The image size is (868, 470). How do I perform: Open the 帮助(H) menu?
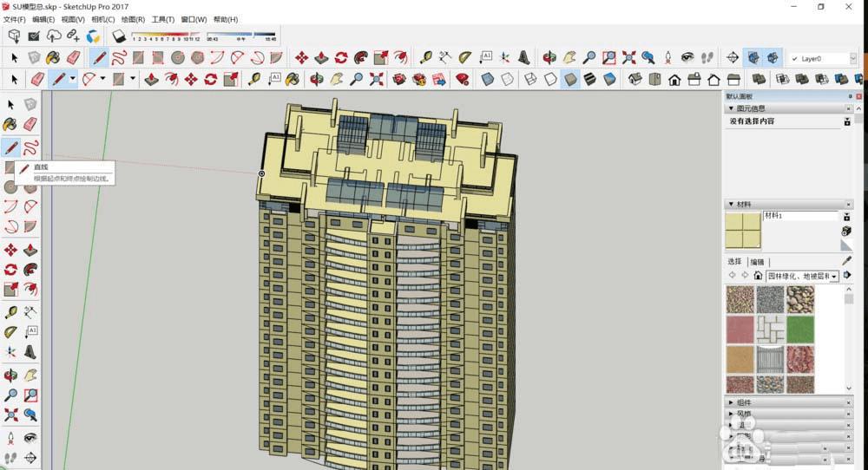tap(226, 19)
